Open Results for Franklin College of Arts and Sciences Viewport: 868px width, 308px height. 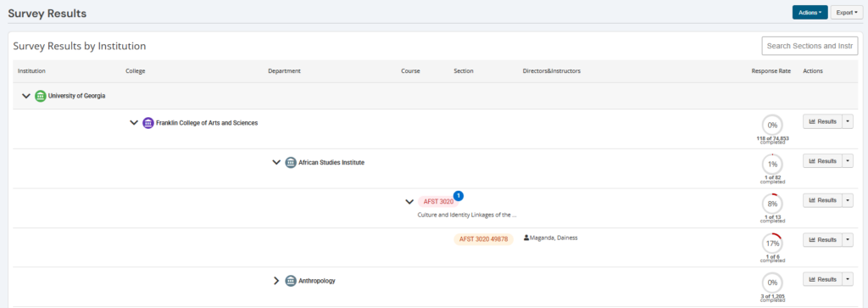click(822, 121)
